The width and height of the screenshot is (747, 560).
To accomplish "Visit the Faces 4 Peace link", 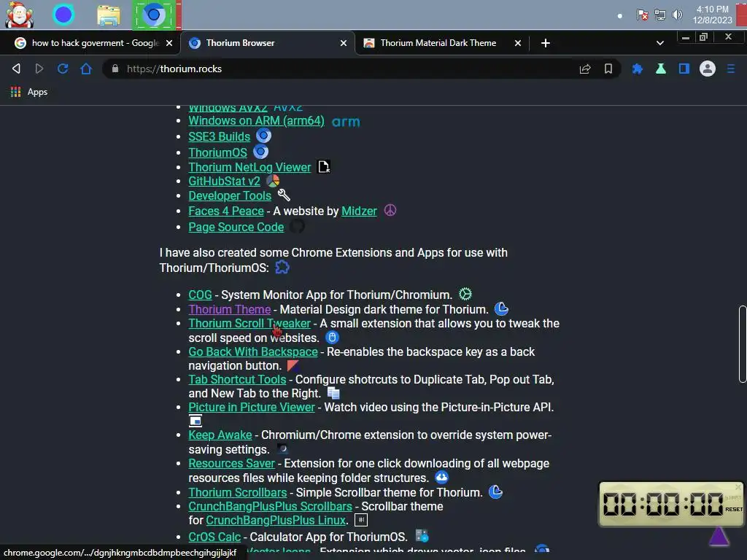I will tap(226, 211).
